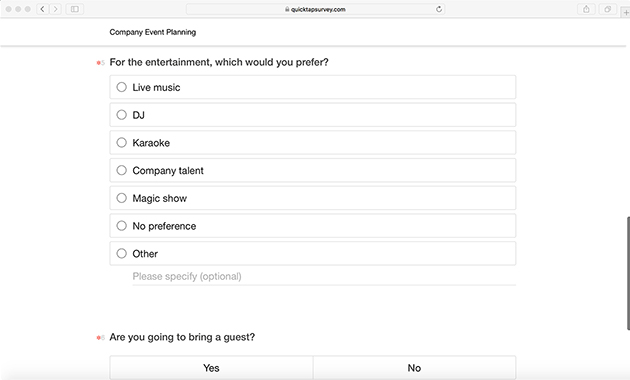Choose the Magic show option
The height and width of the screenshot is (380, 630).
[x=313, y=198]
